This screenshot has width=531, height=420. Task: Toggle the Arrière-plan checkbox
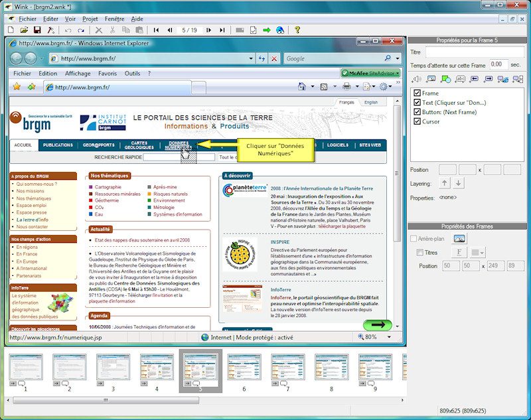(x=413, y=239)
